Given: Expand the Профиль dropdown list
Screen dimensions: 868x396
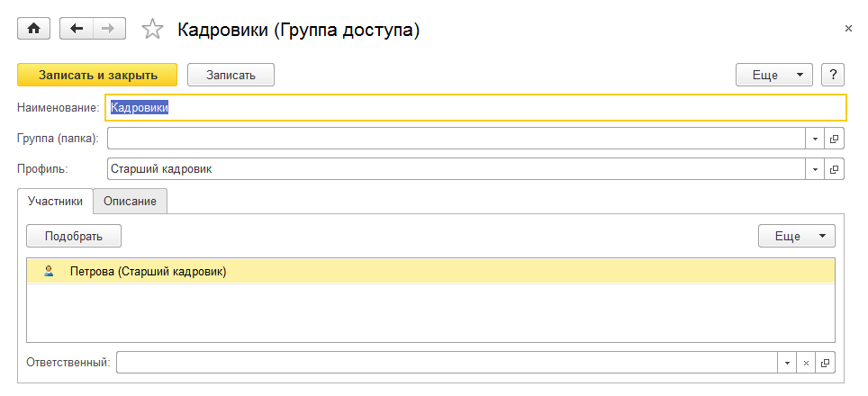Looking at the screenshot, I should [815, 168].
